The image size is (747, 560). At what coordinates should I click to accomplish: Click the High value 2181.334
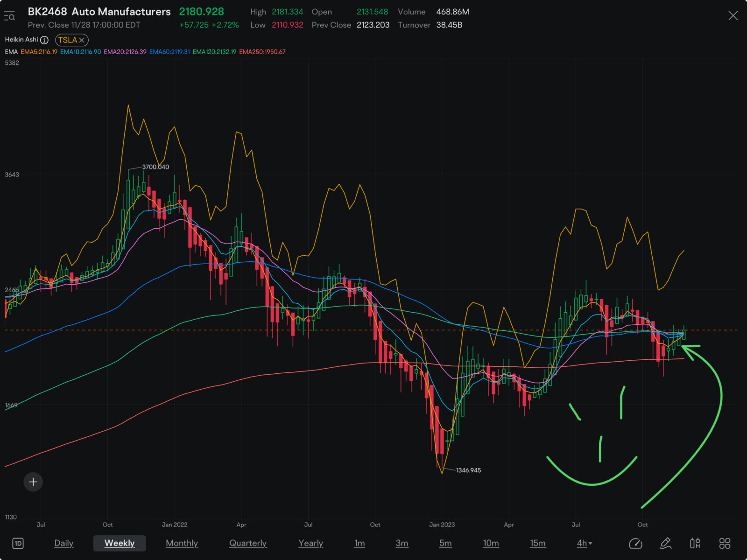point(288,12)
